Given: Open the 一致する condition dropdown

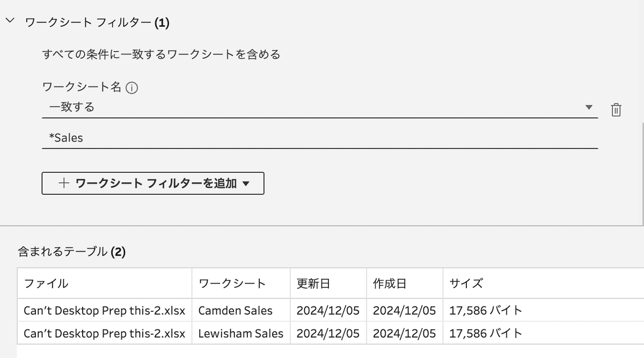Looking at the screenshot, I should click(x=320, y=107).
